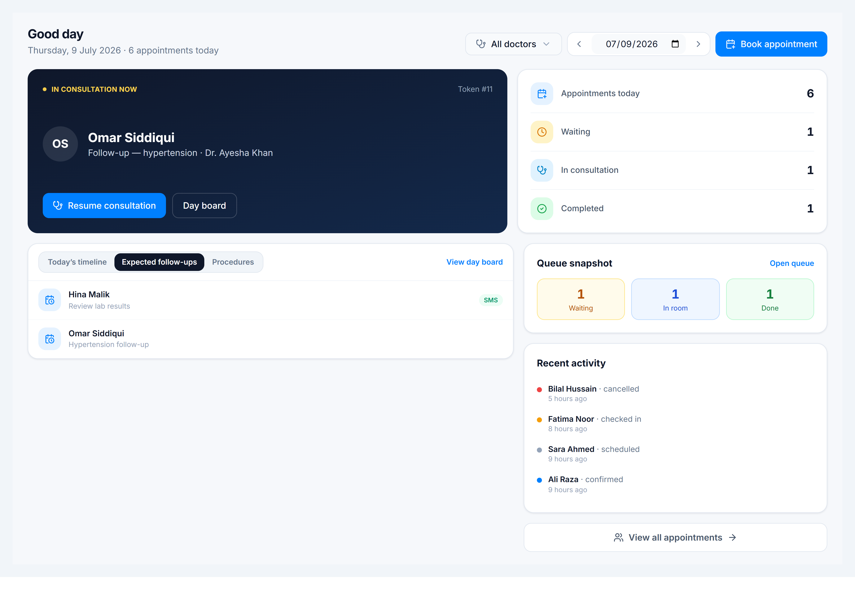Click the 07/09/2026 date field
855x616 pixels.
pyautogui.click(x=639, y=44)
